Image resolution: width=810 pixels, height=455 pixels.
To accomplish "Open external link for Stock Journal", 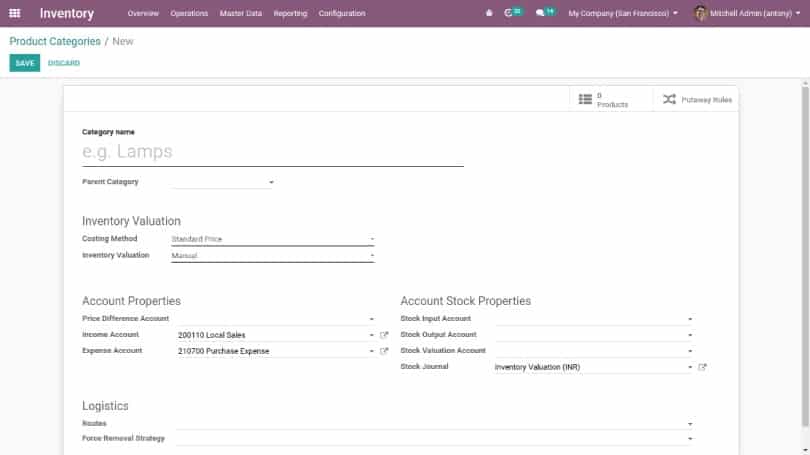I will tap(703, 367).
